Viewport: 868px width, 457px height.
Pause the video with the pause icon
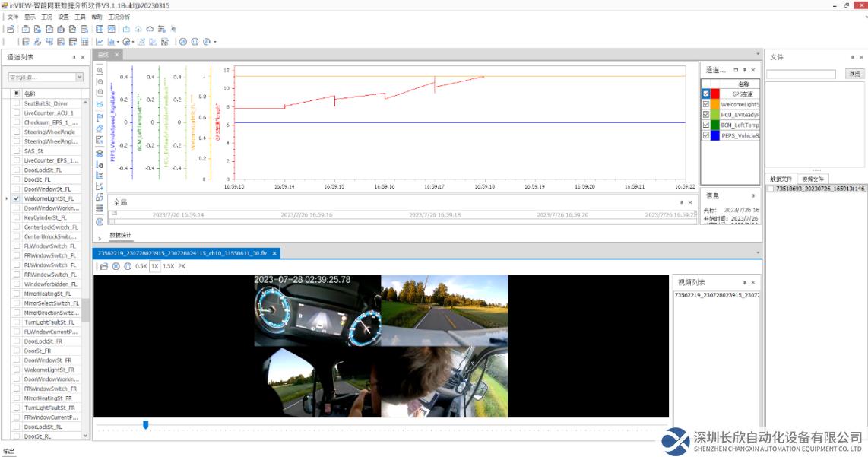(116, 266)
